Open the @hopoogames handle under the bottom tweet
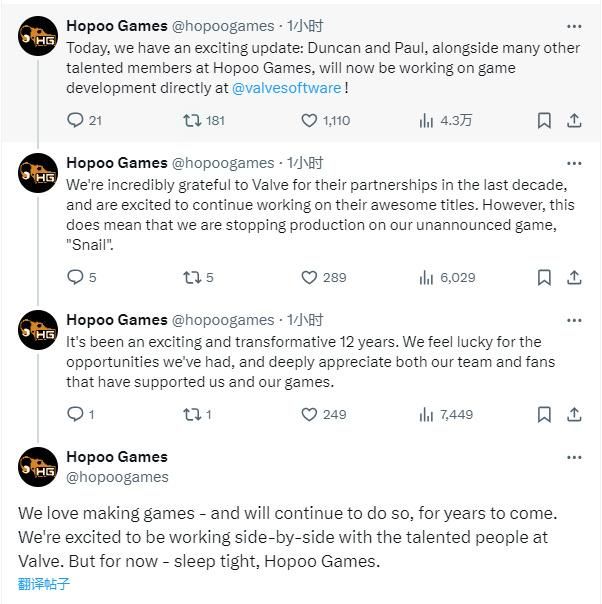Viewport: 602px width, 604px height. [117, 477]
